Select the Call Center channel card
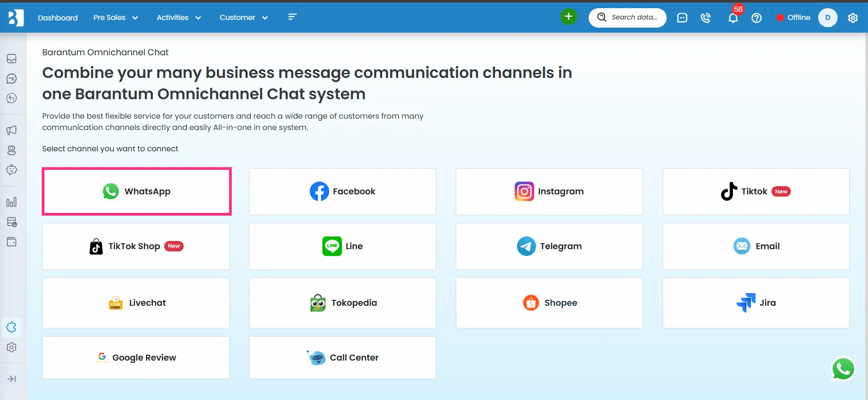Screen dimensions: 868x400 click(342, 357)
